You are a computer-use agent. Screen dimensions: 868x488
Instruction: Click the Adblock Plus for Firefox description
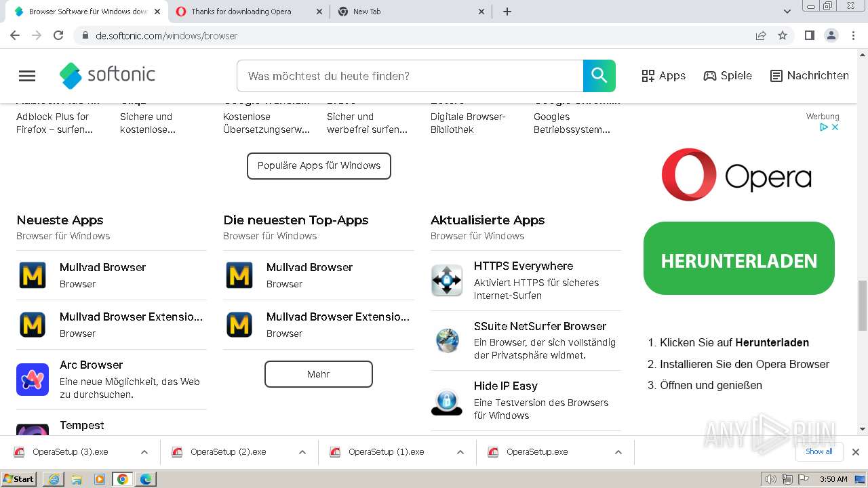coord(55,123)
